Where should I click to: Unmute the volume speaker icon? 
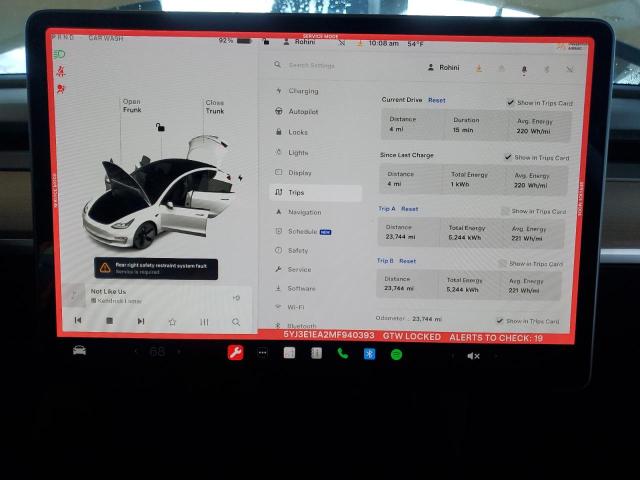tap(473, 356)
